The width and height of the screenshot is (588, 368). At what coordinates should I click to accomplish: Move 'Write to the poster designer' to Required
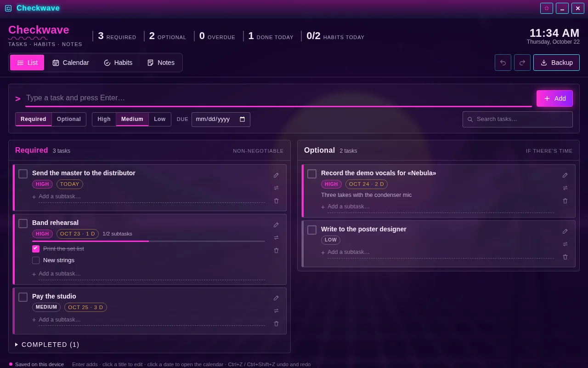tap(565, 244)
